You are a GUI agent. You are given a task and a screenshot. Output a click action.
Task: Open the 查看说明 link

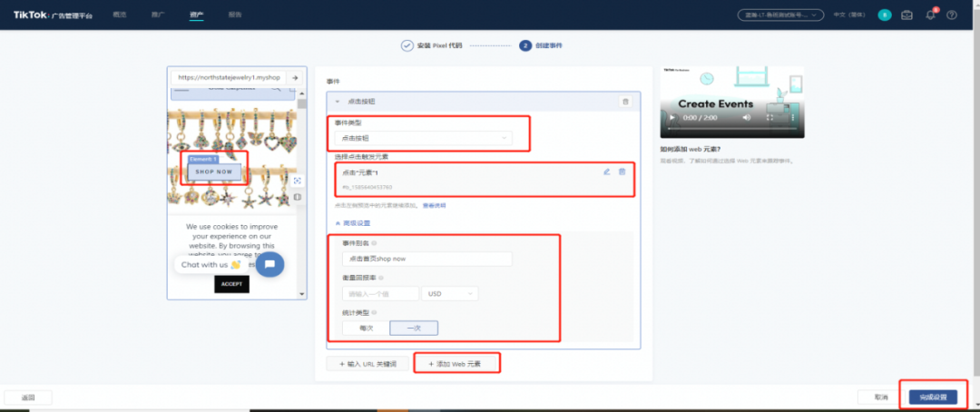[434, 205]
